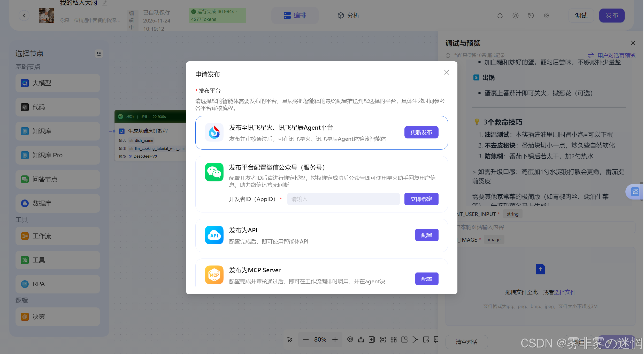
Task: Click the translate floating icon
Action: coord(635,192)
